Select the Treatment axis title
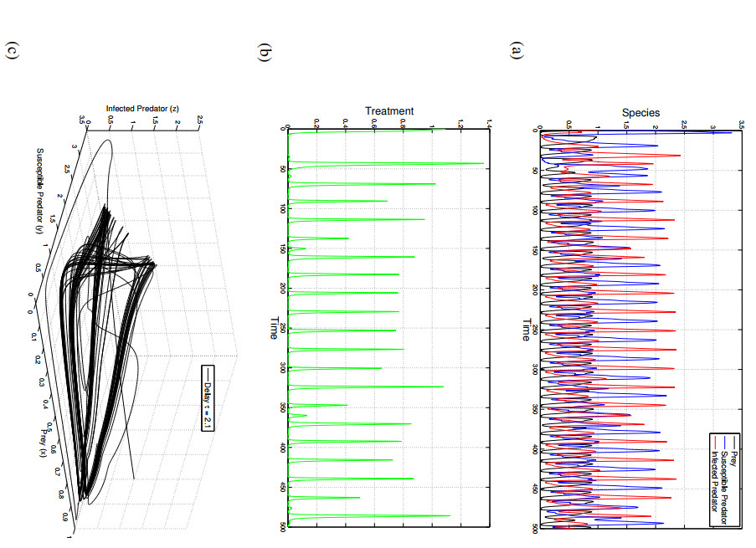The height and width of the screenshot is (548, 756). [x=388, y=110]
